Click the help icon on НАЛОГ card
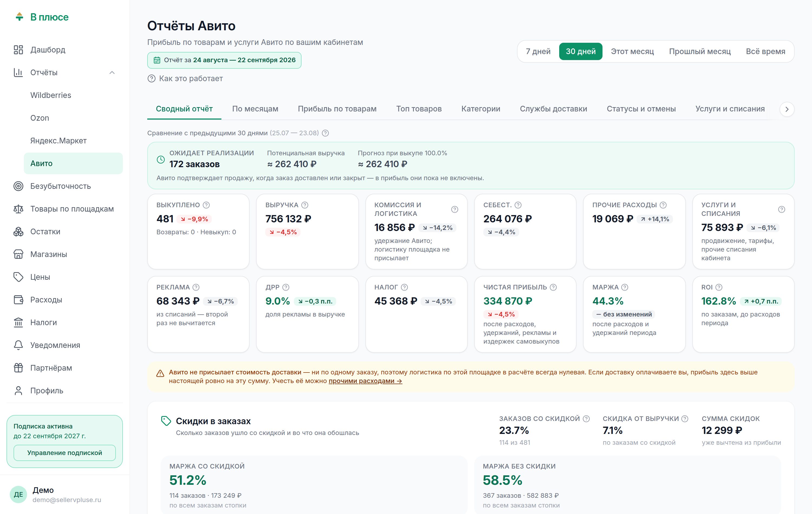The width and height of the screenshot is (812, 514). point(404,287)
